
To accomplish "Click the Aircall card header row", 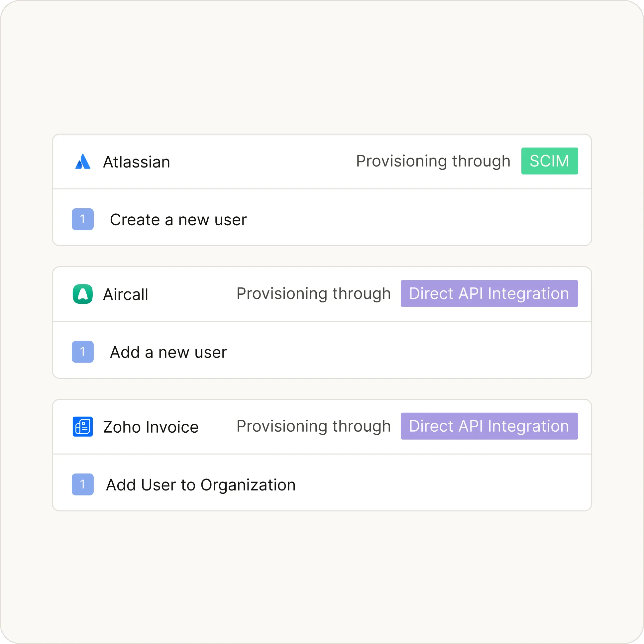I will tap(322, 294).
